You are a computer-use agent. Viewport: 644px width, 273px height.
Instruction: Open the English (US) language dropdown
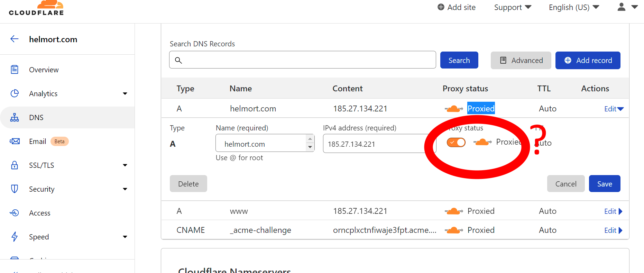pos(573,7)
